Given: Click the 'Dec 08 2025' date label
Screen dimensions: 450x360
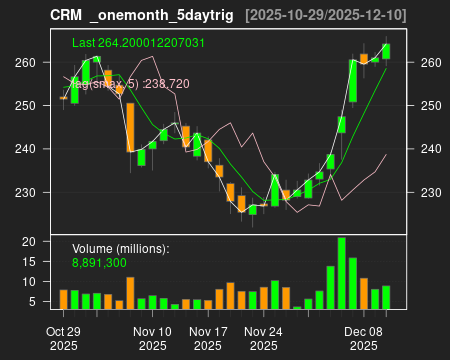Looking at the screenshot, I should pos(363,339).
